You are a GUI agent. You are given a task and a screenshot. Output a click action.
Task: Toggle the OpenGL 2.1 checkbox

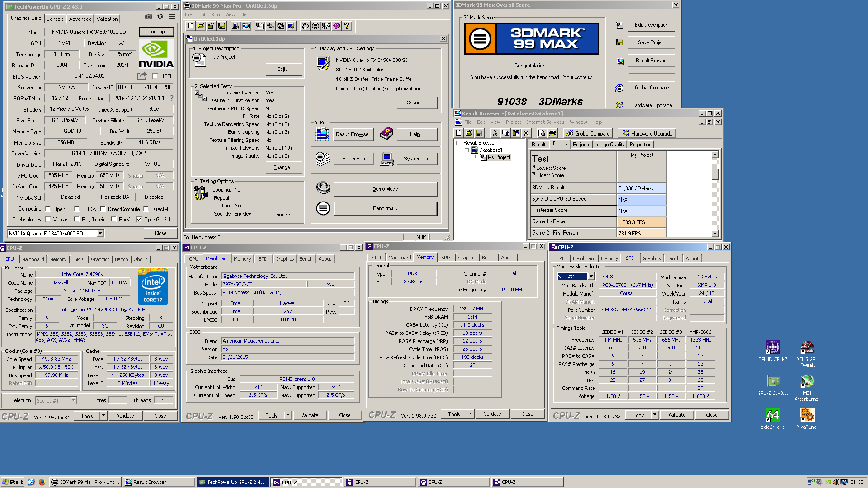click(139, 220)
